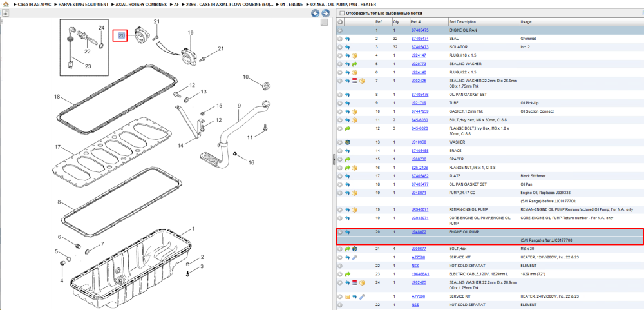Open part number J924147 link
This screenshot has height=310, width=644.
[x=419, y=55]
